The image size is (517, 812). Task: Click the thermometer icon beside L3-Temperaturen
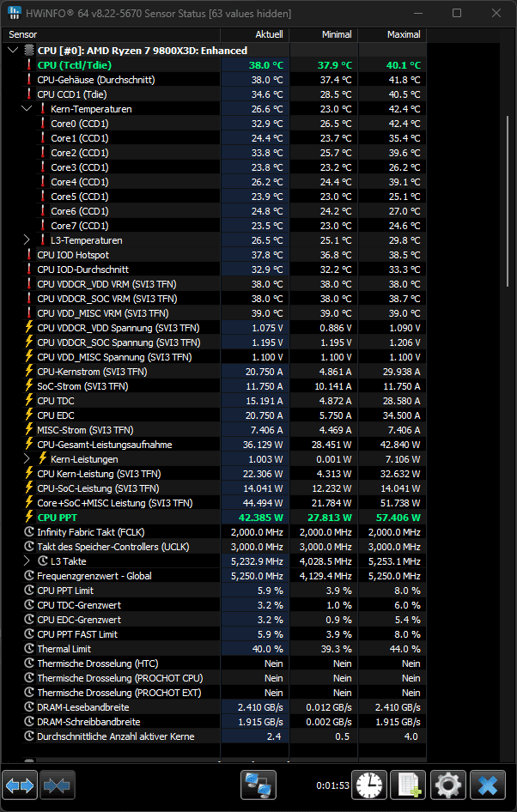point(43,240)
